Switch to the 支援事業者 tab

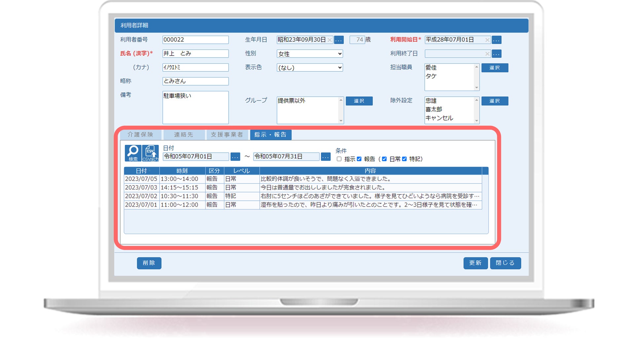click(227, 135)
